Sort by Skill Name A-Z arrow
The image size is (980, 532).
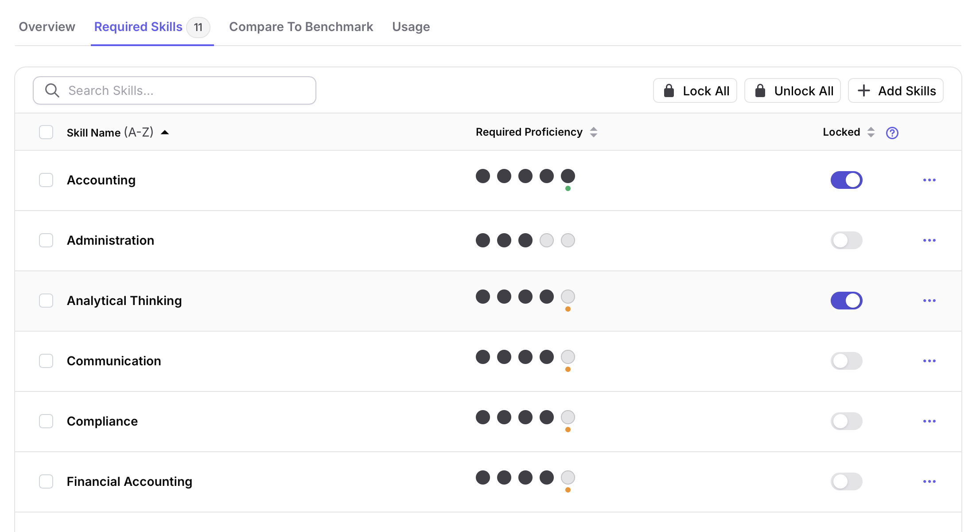(165, 132)
